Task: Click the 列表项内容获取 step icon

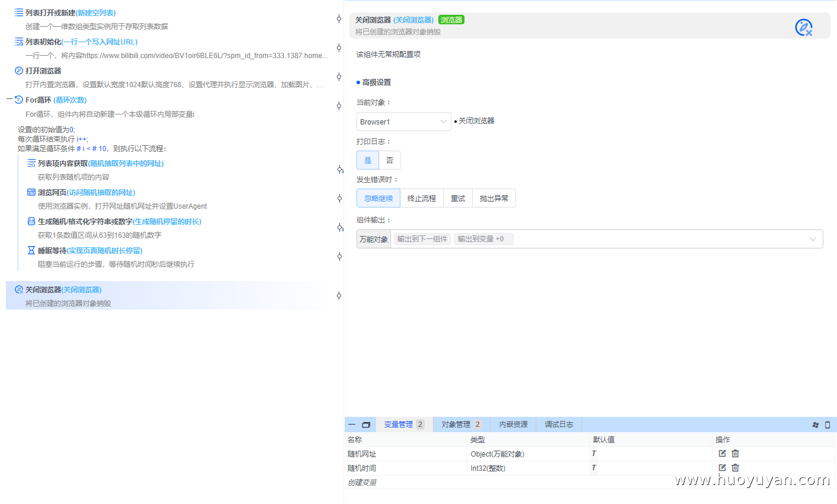Action: 31,163
